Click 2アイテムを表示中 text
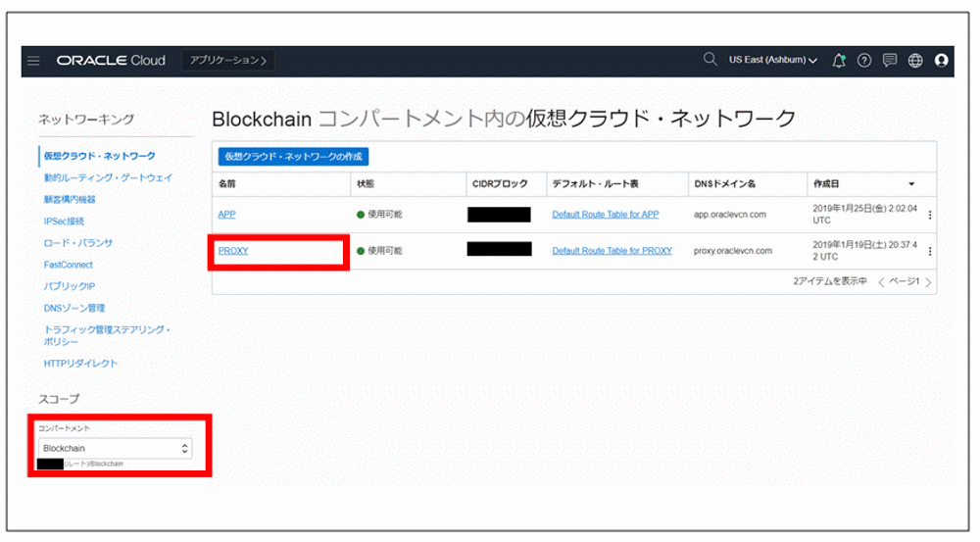Viewport: 980px width, 542px height. coord(830,281)
